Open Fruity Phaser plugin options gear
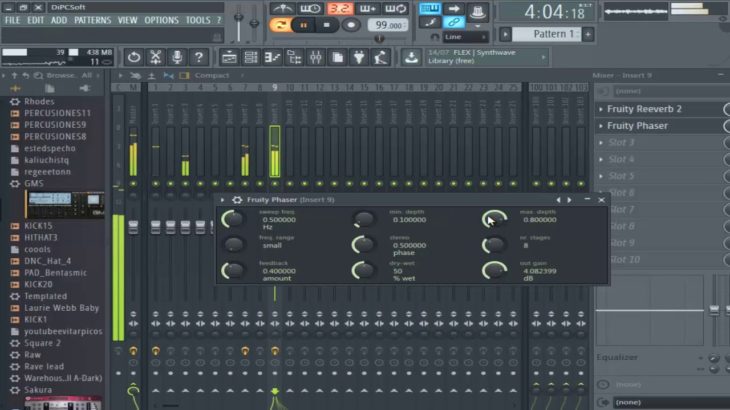Image resolution: width=730 pixels, height=410 pixels. [x=237, y=200]
